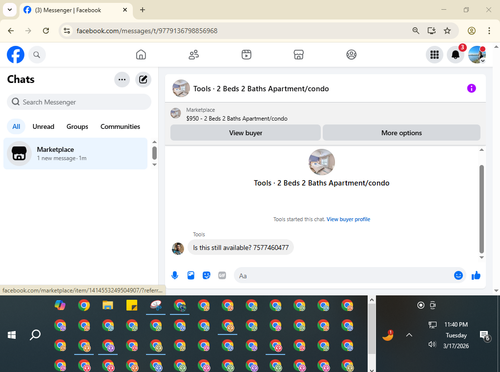Open the Marketplace storefront icon in top navigation
The image size is (500, 372).
299,54
